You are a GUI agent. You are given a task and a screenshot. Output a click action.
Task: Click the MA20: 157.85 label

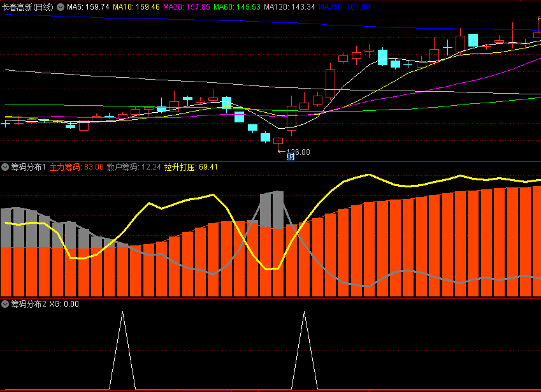click(x=186, y=7)
